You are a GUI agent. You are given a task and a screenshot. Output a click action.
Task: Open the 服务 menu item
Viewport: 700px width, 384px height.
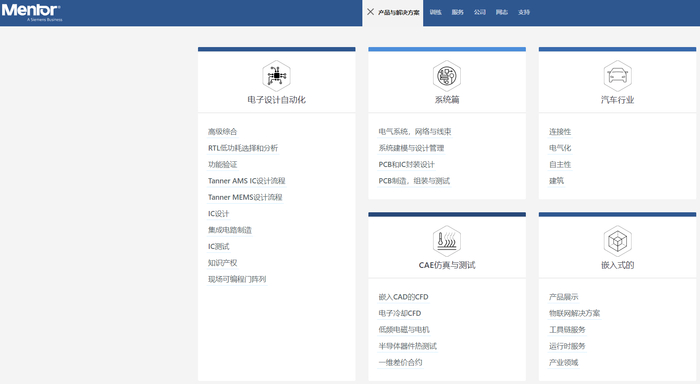coord(458,13)
